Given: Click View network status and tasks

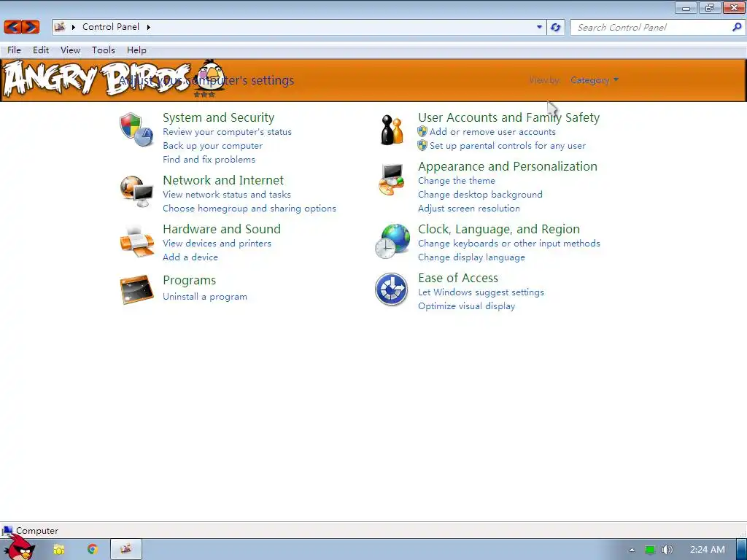Looking at the screenshot, I should point(227,194).
